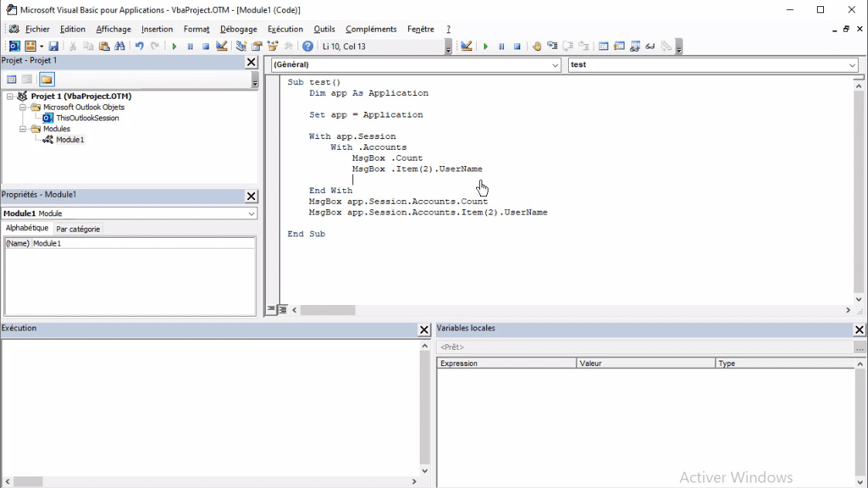Screen dimensions: 868x488
Task: Collapse the Modules tree node
Action: pos(23,129)
